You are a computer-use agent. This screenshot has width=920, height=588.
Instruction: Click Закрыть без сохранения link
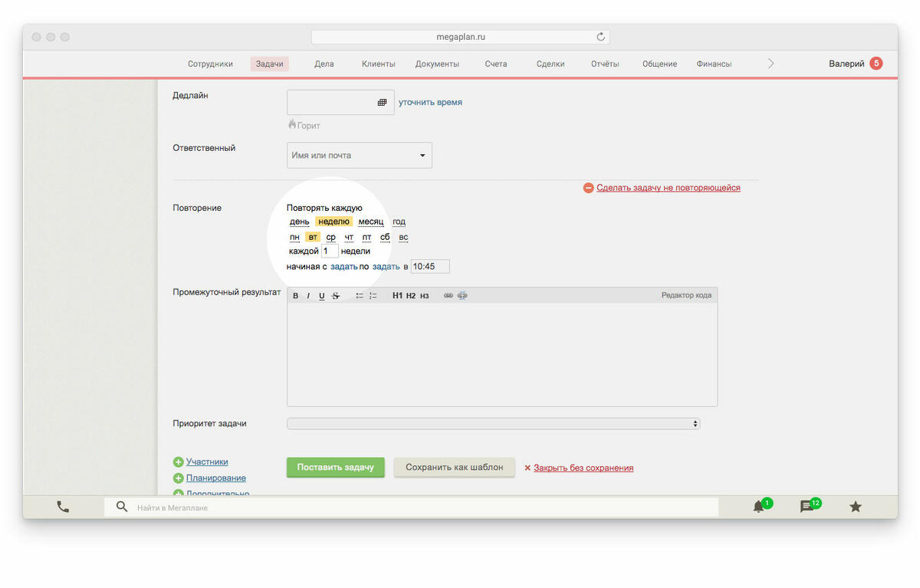[583, 468]
